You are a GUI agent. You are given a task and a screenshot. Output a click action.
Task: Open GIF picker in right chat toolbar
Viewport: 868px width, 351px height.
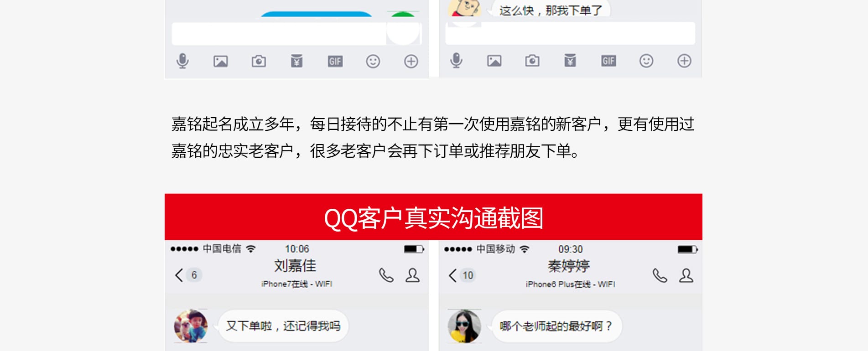click(x=608, y=61)
